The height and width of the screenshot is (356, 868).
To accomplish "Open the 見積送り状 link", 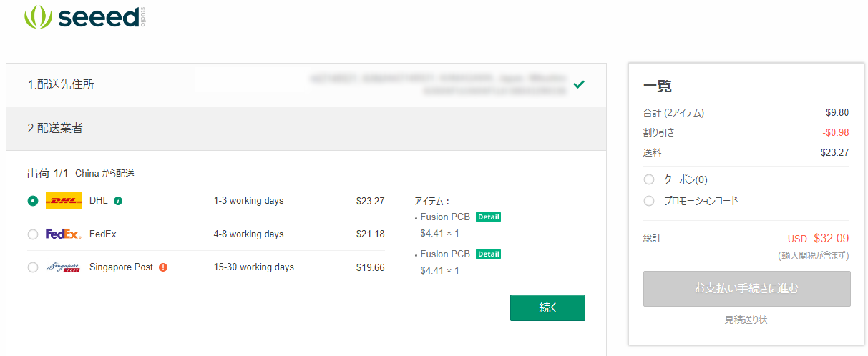I will tap(746, 320).
